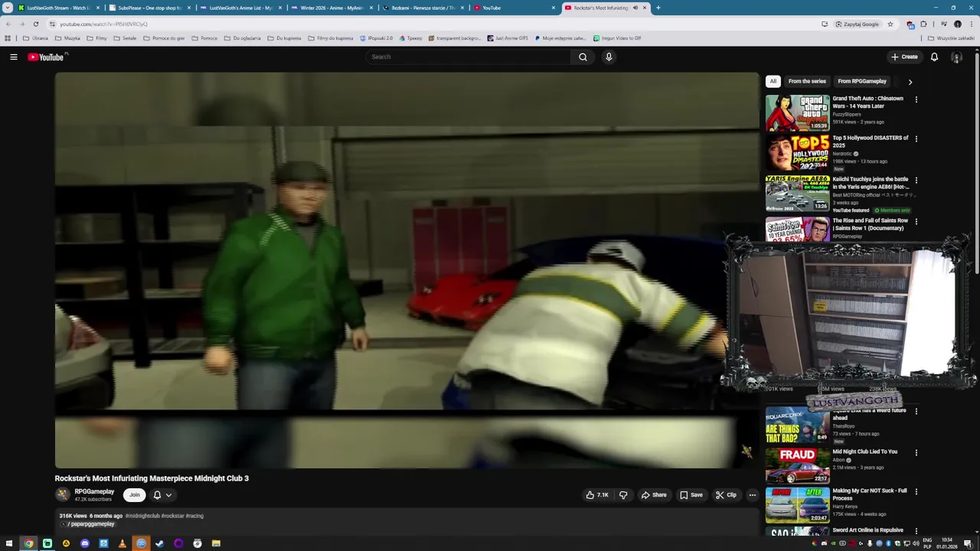Open Seriale bookmarks folder
Screen dimensions: 980x551
(125, 37)
